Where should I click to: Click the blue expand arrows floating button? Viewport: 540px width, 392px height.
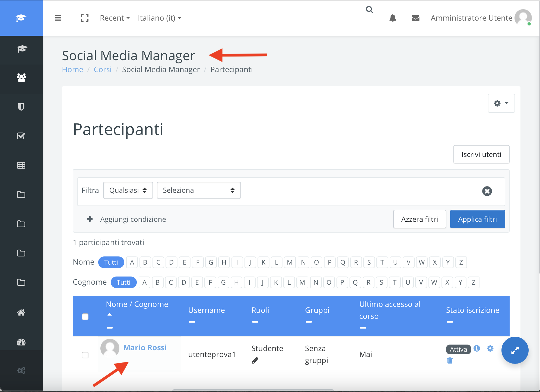(x=515, y=350)
